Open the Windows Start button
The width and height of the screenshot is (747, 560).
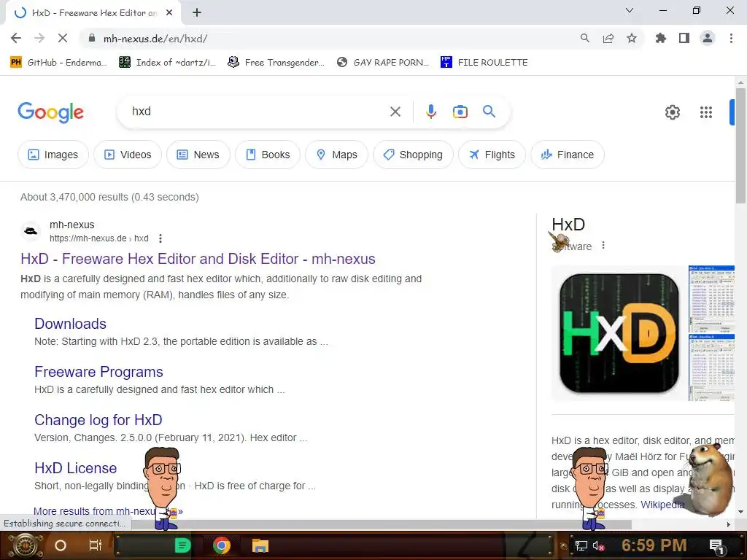point(26,545)
